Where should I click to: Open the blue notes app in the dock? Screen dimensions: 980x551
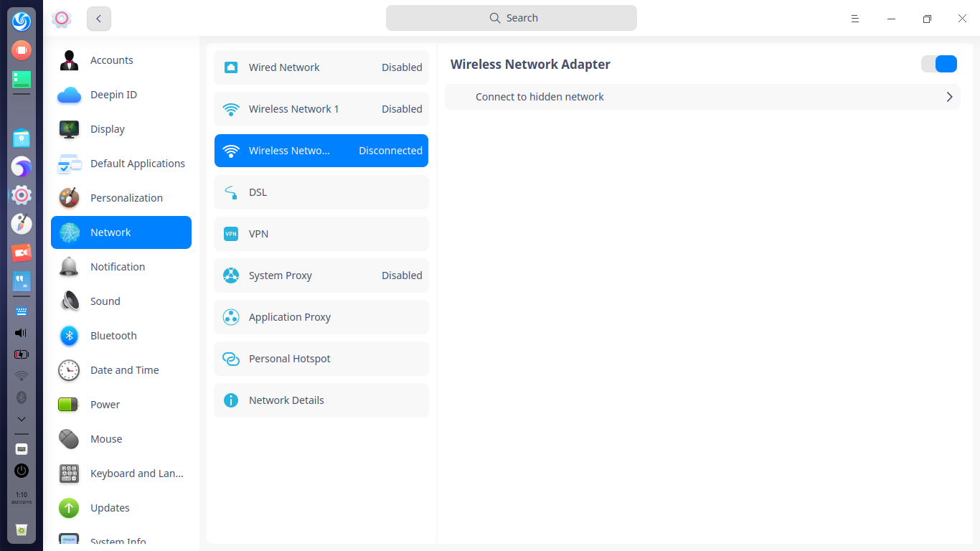(x=22, y=281)
